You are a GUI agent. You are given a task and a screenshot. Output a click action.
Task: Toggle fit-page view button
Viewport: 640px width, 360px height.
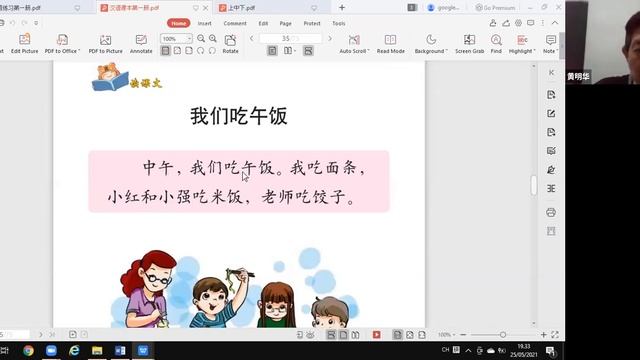coord(177,51)
